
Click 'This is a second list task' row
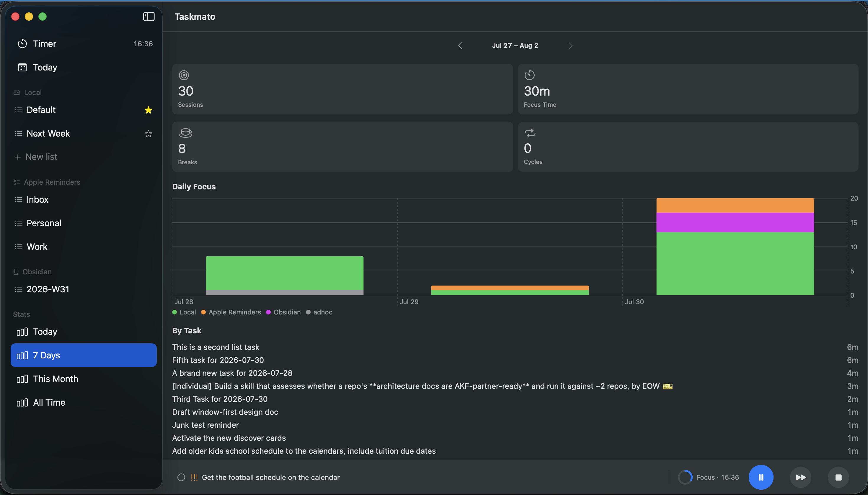(515, 347)
